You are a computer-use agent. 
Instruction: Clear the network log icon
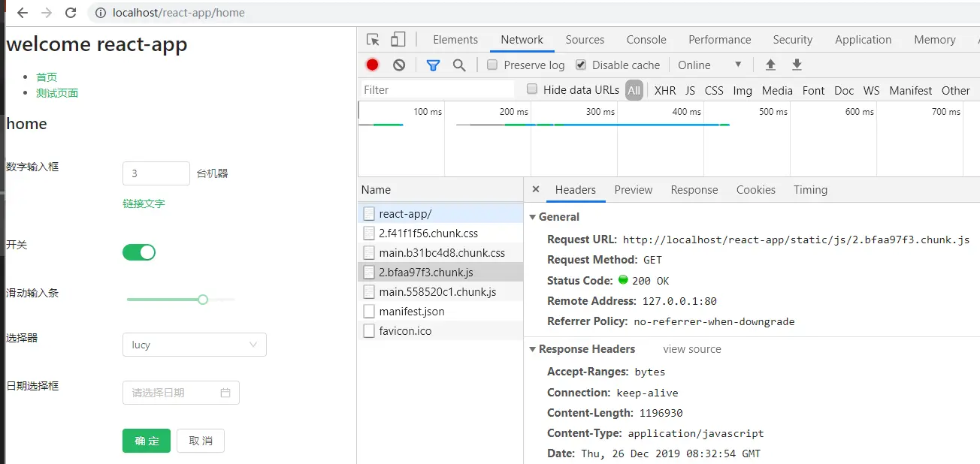399,65
